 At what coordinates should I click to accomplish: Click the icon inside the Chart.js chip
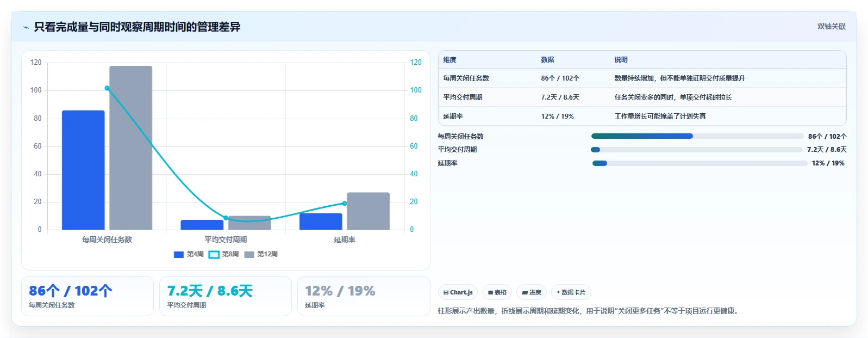pyautogui.click(x=446, y=292)
